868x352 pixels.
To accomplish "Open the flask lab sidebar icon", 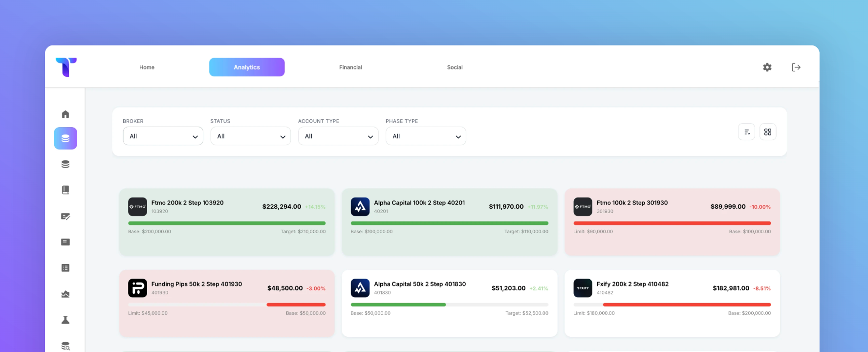I will pos(65,320).
